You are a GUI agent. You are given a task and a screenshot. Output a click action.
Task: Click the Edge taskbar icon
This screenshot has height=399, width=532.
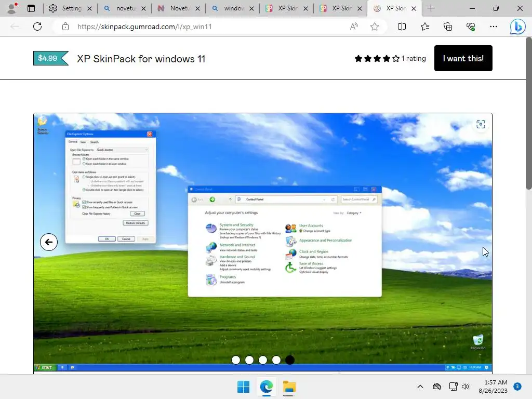click(267, 387)
